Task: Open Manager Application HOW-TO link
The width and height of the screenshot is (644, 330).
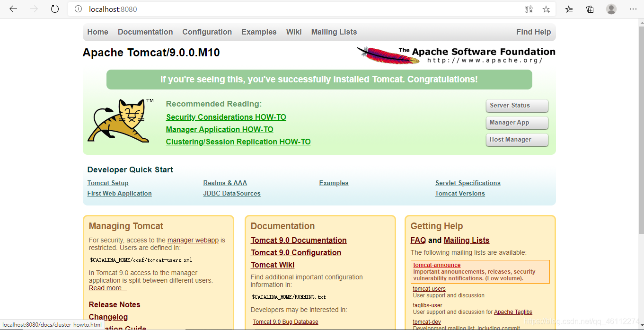Action: pyautogui.click(x=220, y=129)
